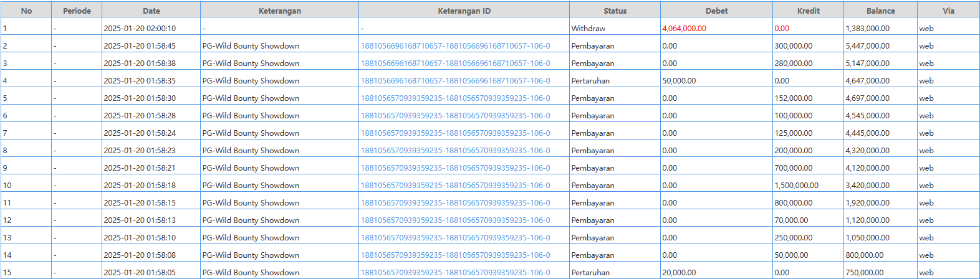The image size is (980, 279).
Task: Click the Status column header
Action: tap(615, 11)
